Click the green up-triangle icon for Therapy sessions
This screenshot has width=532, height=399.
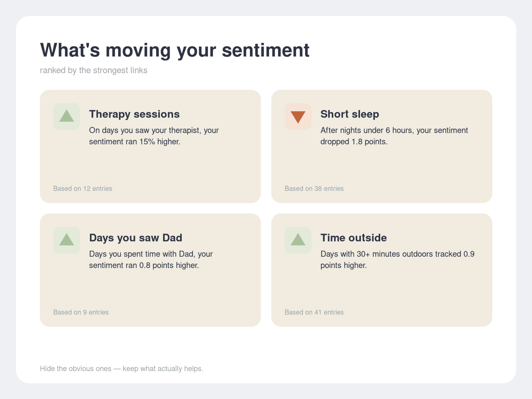[66, 116]
